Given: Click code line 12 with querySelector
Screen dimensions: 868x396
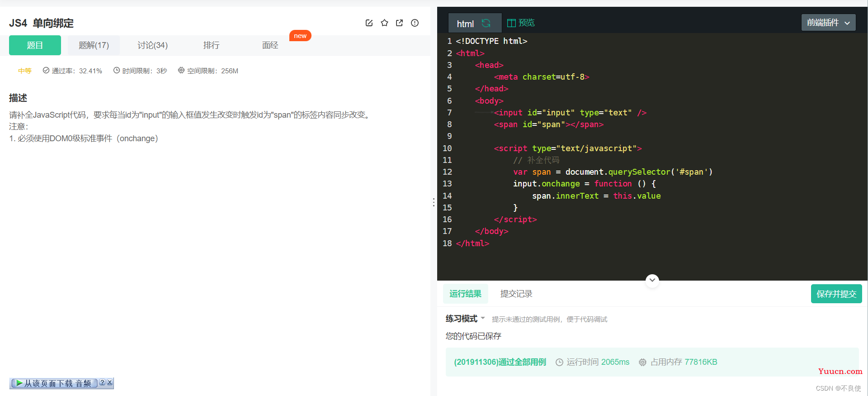Looking at the screenshot, I should (613, 172).
